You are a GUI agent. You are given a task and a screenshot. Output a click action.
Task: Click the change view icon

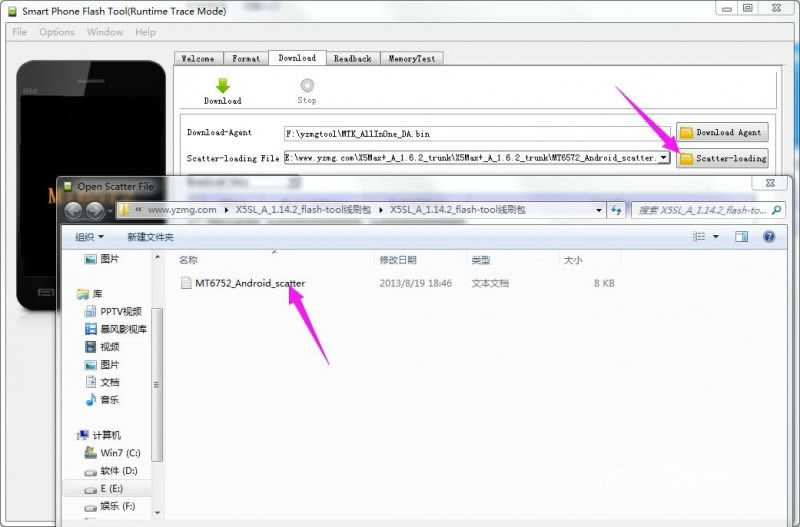click(698, 236)
